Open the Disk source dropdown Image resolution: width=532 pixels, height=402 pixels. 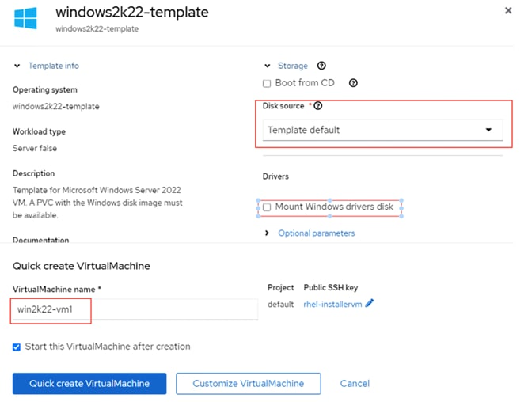coord(382,130)
